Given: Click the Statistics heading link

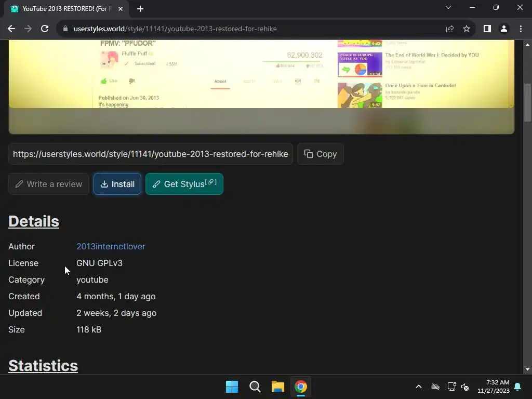Looking at the screenshot, I should pos(43,366).
